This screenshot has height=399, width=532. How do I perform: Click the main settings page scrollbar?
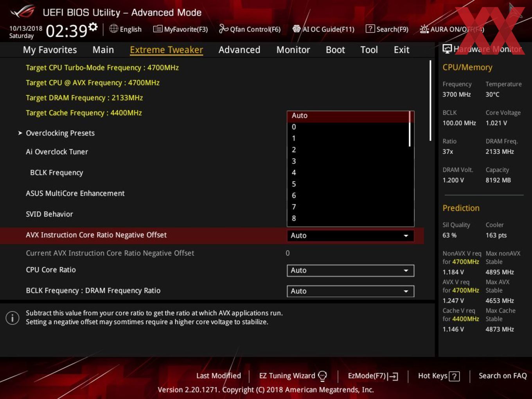point(430,101)
